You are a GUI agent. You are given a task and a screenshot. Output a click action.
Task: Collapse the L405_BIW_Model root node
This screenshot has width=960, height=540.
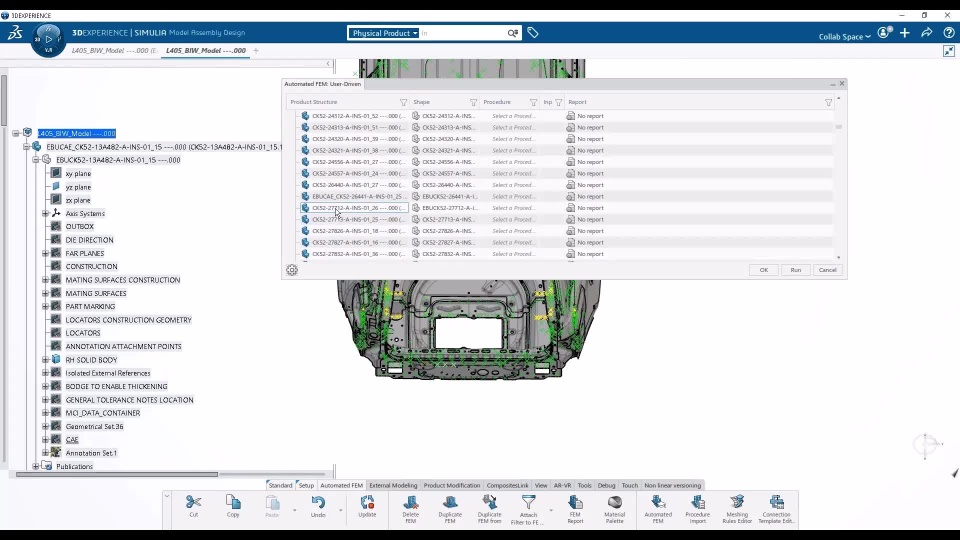[16, 133]
